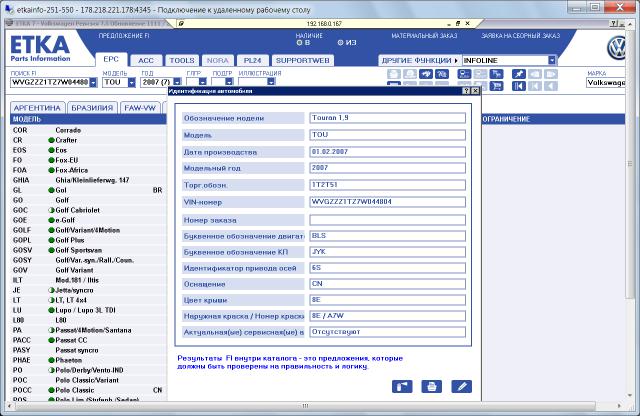
Task: Click the shopping cart toolbar icon
Action: point(496,86)
